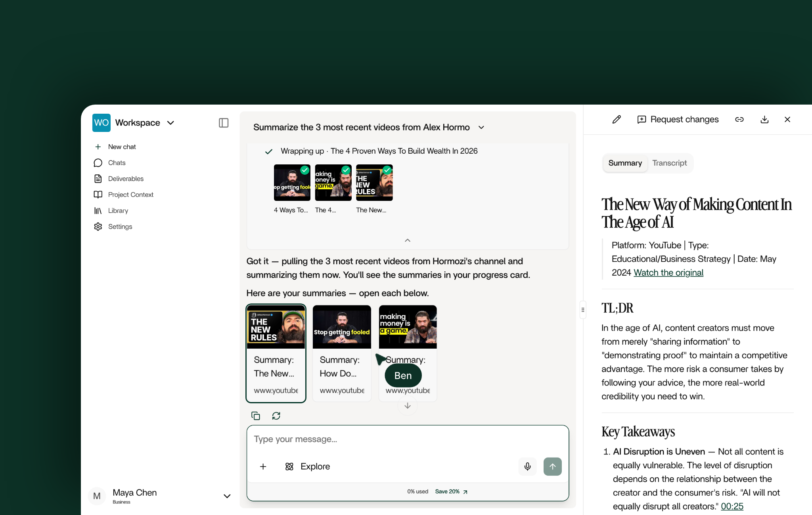Collapse the progress card with the up chevron
This screenshot has height=515, width=812.
(x=408, y=240)
